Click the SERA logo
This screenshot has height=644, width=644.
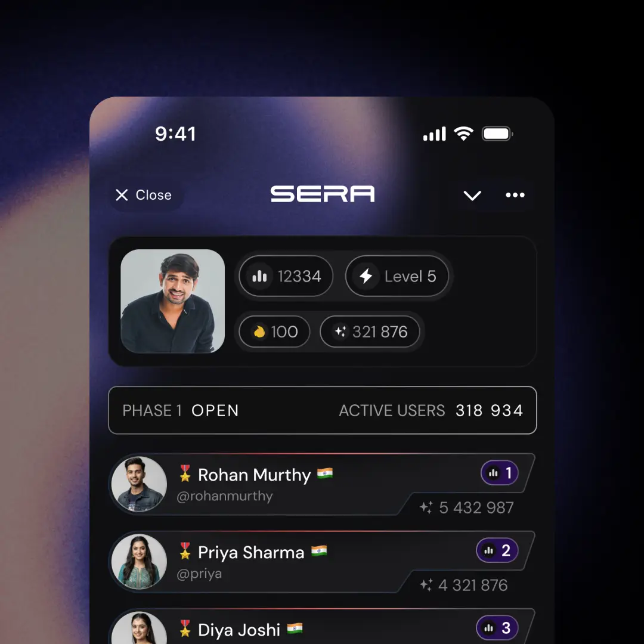[323, 194]
